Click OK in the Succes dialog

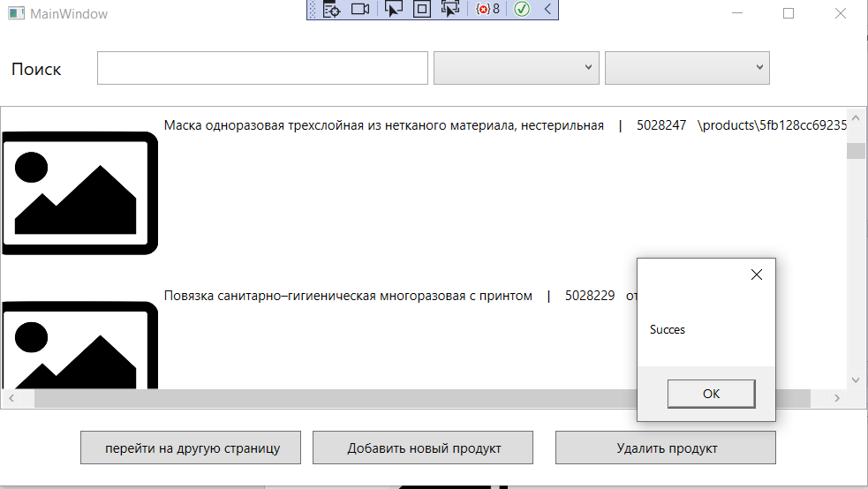tap(712, 394)
